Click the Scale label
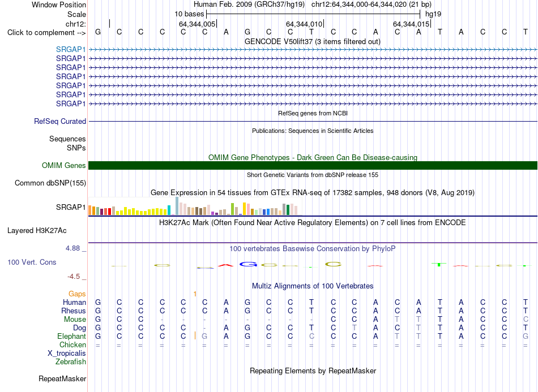Screen dimensions: 538x392 [76, 14]
